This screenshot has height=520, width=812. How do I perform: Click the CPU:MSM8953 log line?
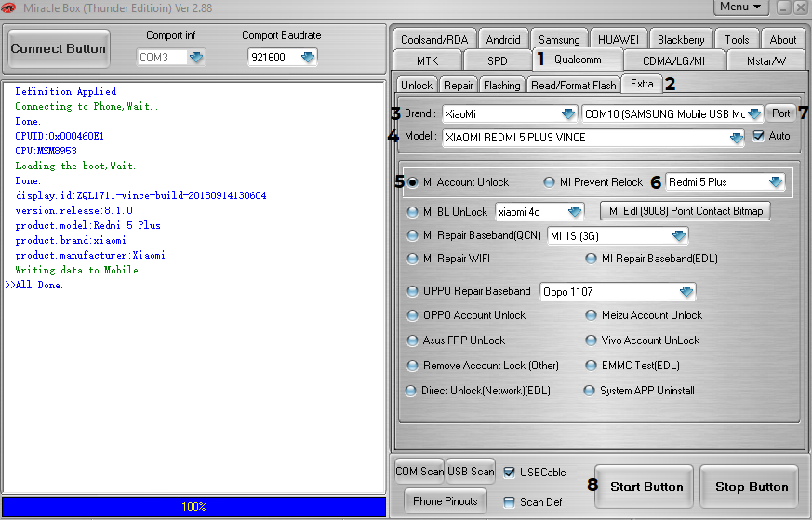(47, 151)
